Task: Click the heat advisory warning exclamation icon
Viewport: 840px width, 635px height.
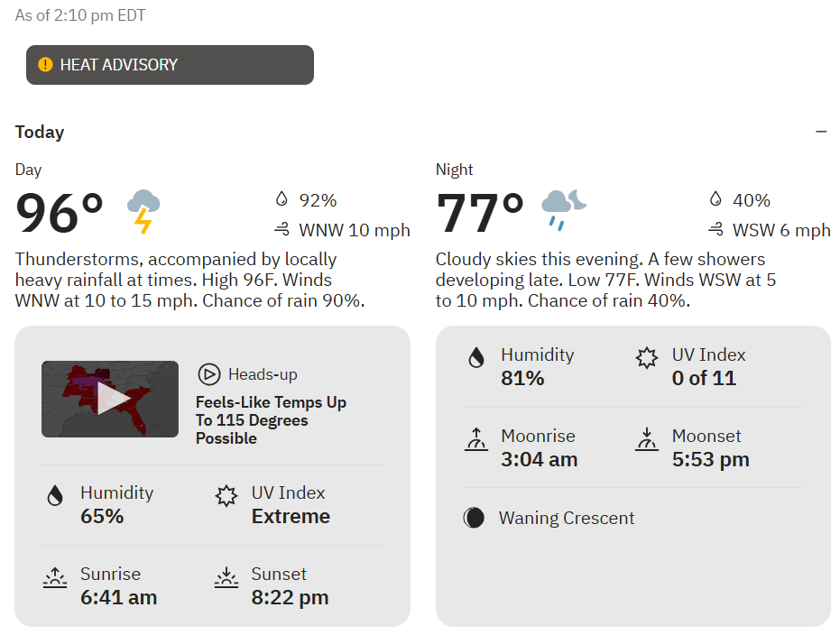Action: [x=45, y=65]
